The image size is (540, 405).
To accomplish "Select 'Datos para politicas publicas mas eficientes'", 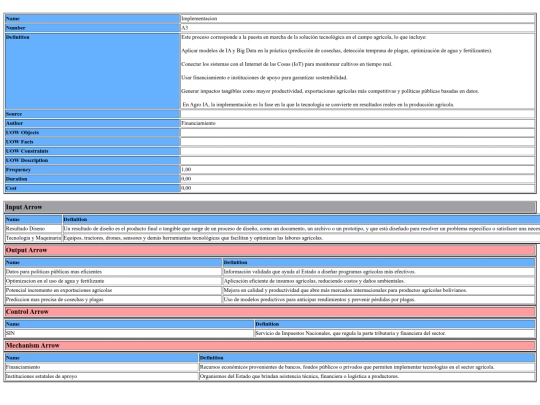I will [113, 272].
